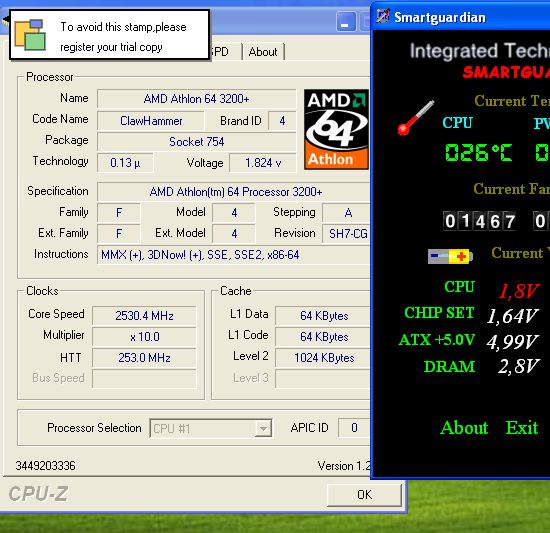550x533 pixels.
Task: Click the Model value 4
Action: (x=234, y=212)
